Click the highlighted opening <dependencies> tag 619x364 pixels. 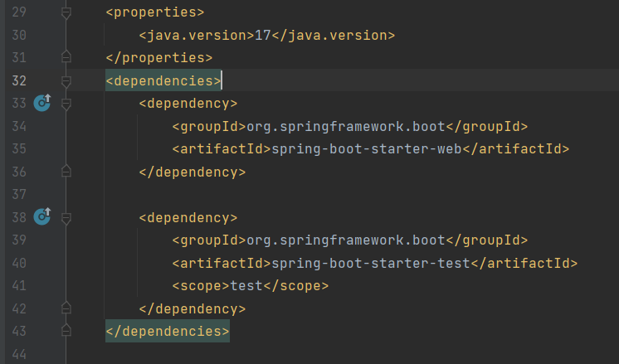tap(163, 81)
